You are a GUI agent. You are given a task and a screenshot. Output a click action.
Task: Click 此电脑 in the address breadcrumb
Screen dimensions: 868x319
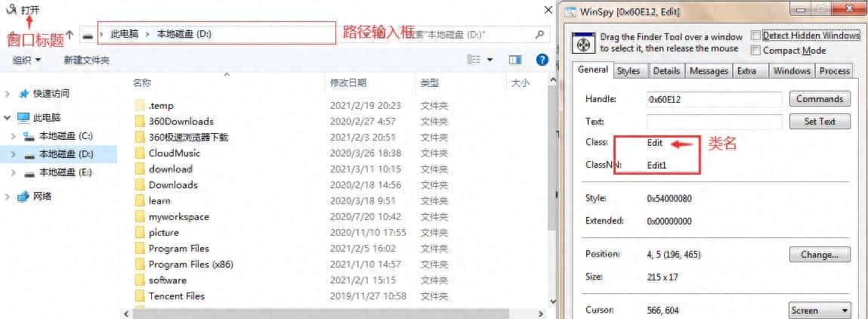(125, 34)
